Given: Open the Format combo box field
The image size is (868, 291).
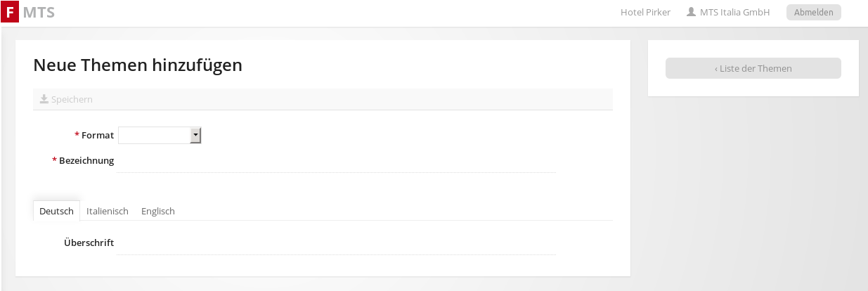Looking at the screenshot, I should click(155, 135).
